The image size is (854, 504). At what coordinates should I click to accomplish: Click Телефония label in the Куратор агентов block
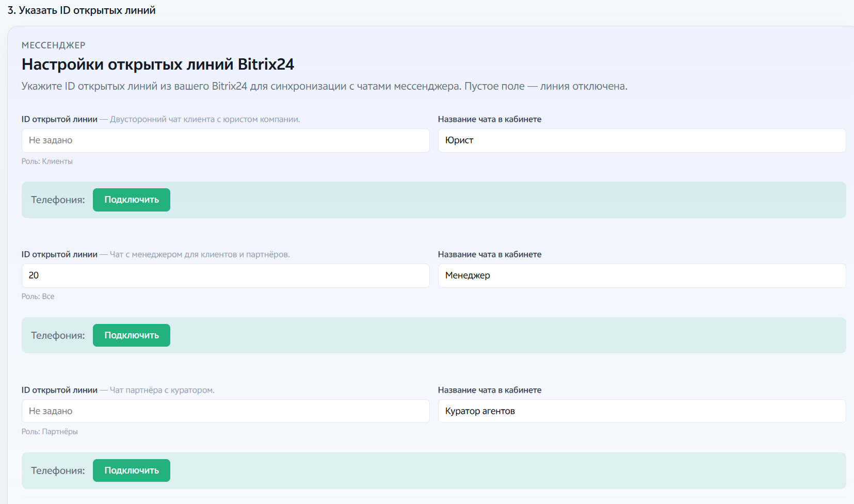(58, 470)
